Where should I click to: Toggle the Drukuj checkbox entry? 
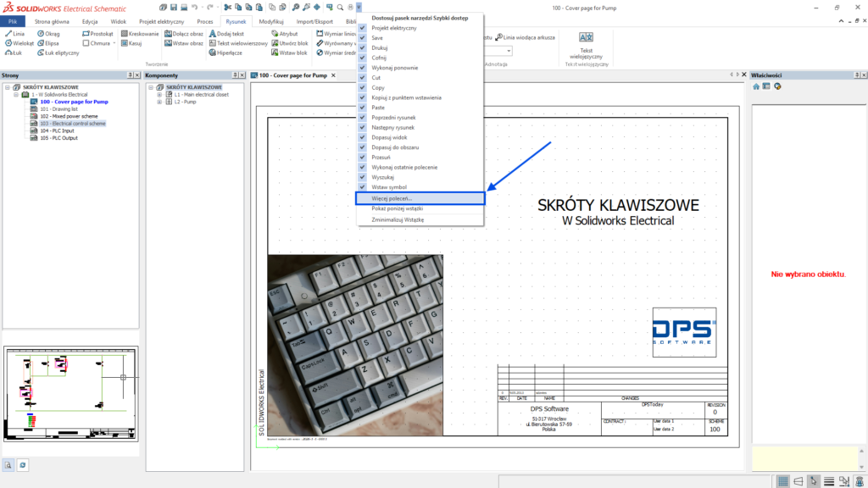pos(363,47)
